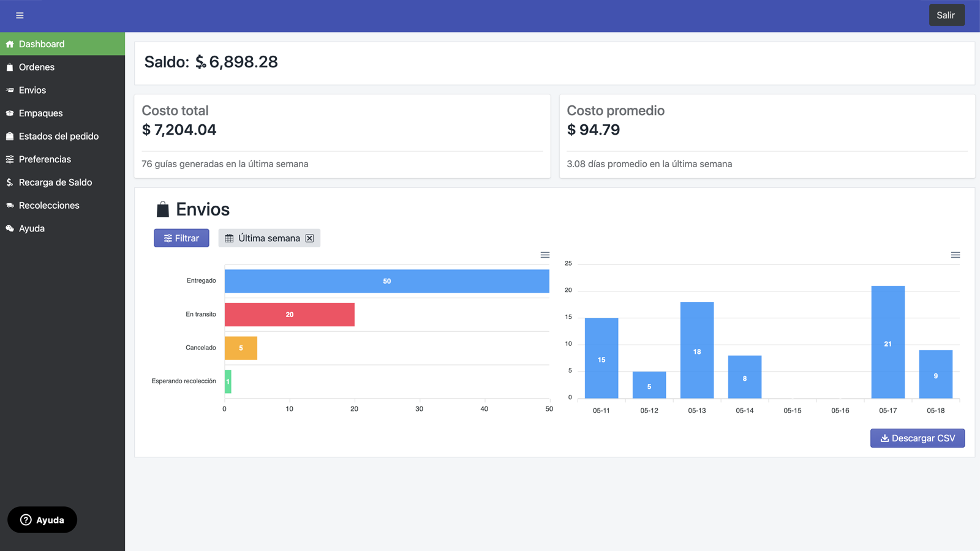Expand the Última semana date range selector
The height and width of the screenshot is (551, 980).
coord(269,238)
